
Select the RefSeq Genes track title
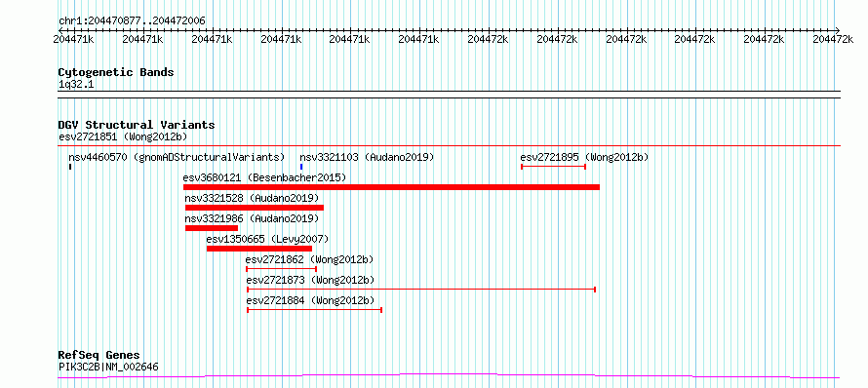[x=99, y=355]
